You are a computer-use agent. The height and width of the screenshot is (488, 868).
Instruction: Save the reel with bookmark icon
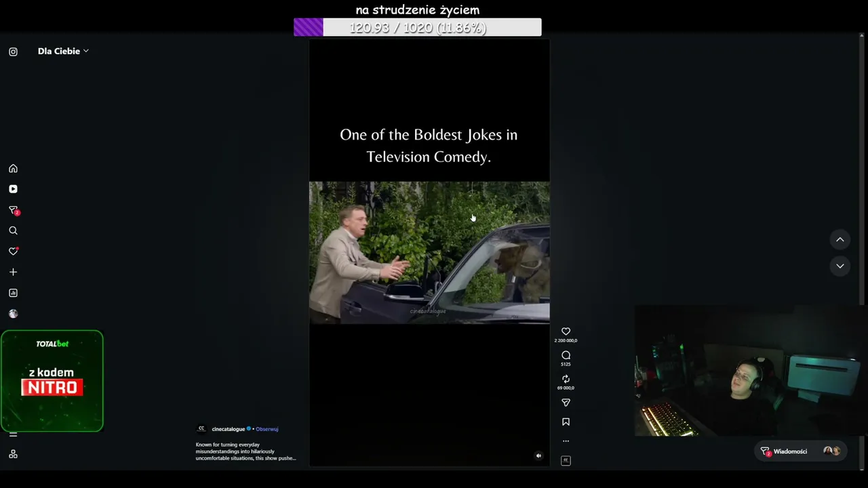tap(566, 422)
